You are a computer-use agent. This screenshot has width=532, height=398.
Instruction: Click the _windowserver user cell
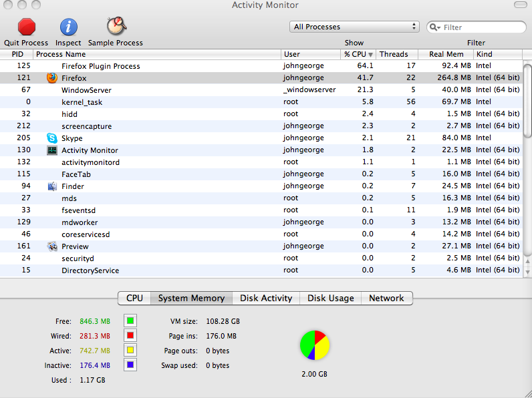(x=309, y=90)
